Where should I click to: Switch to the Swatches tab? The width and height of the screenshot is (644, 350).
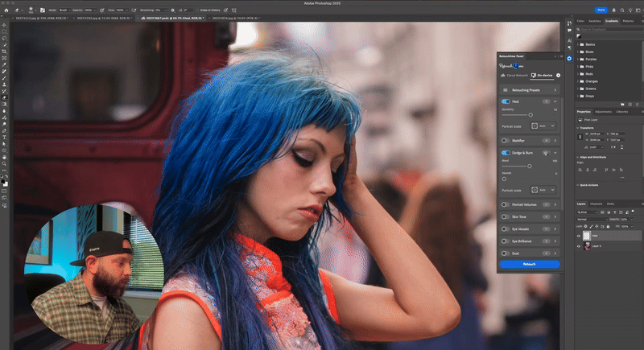click(594, 21)
